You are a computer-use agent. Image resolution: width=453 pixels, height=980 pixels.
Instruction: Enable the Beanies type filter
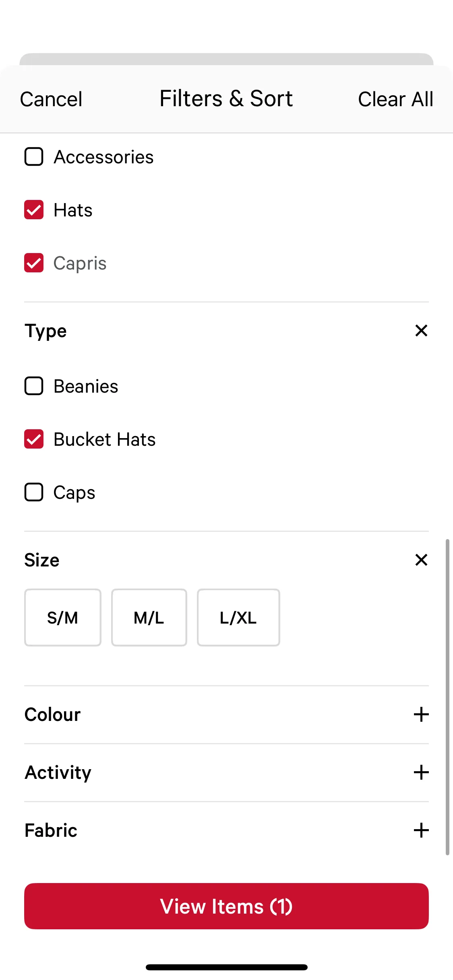[34, 386]
